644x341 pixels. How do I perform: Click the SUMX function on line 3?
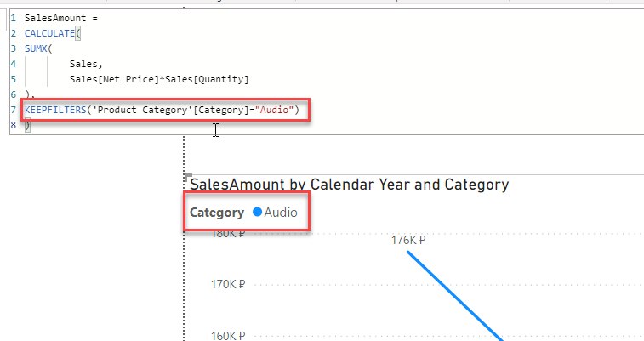click(36, 48)
